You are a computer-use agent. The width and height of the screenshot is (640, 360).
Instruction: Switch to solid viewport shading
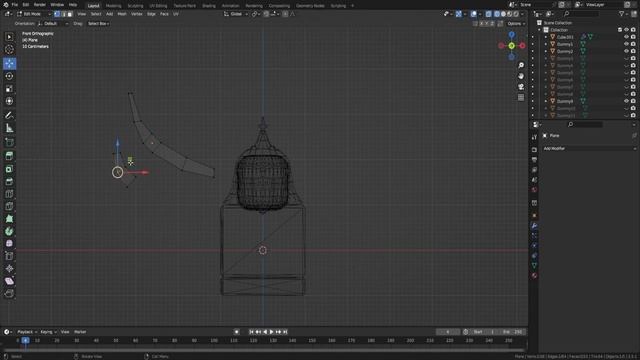pos(503,14)
